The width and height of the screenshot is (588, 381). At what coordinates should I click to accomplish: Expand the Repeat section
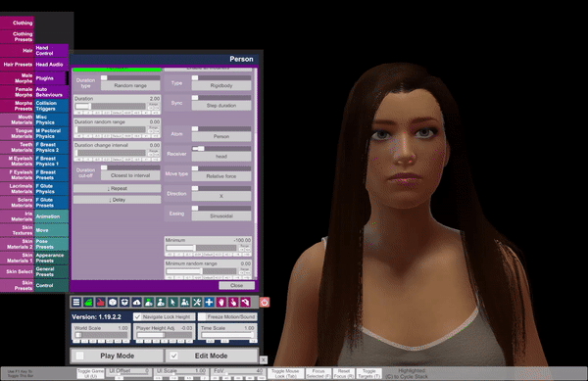tap(117, 188)
